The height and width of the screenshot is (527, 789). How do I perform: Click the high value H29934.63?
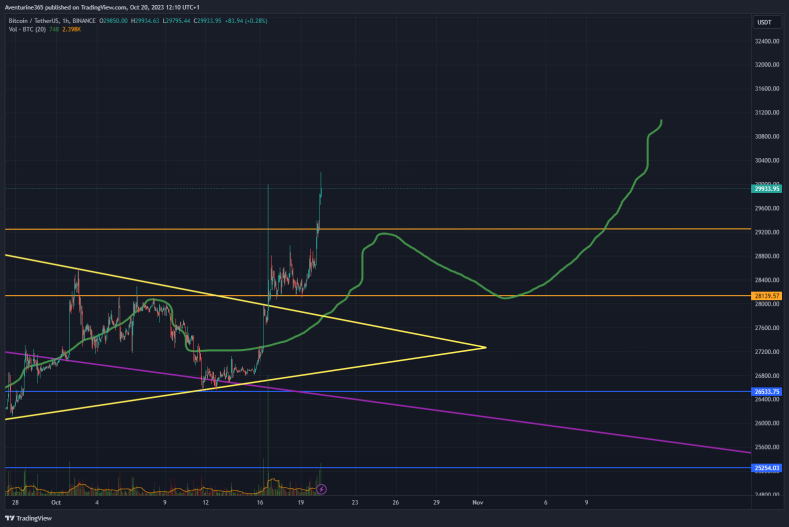point(145,21)
